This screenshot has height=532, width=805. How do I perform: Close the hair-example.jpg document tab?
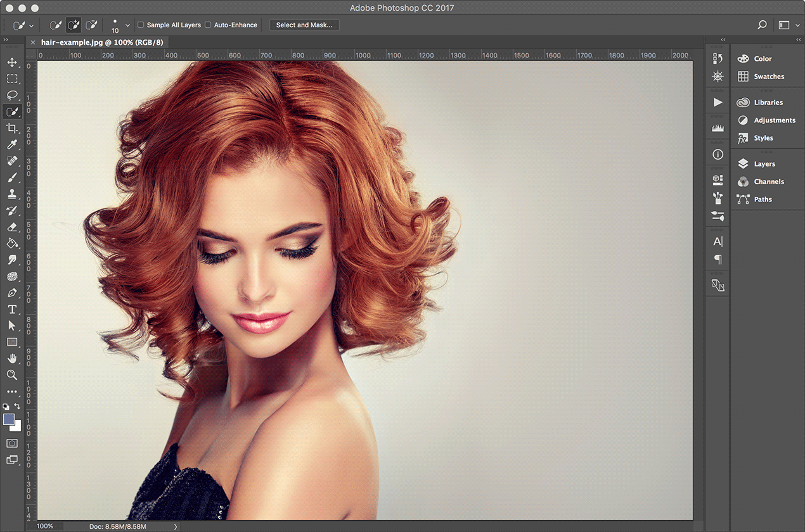[x=33, y=42]
